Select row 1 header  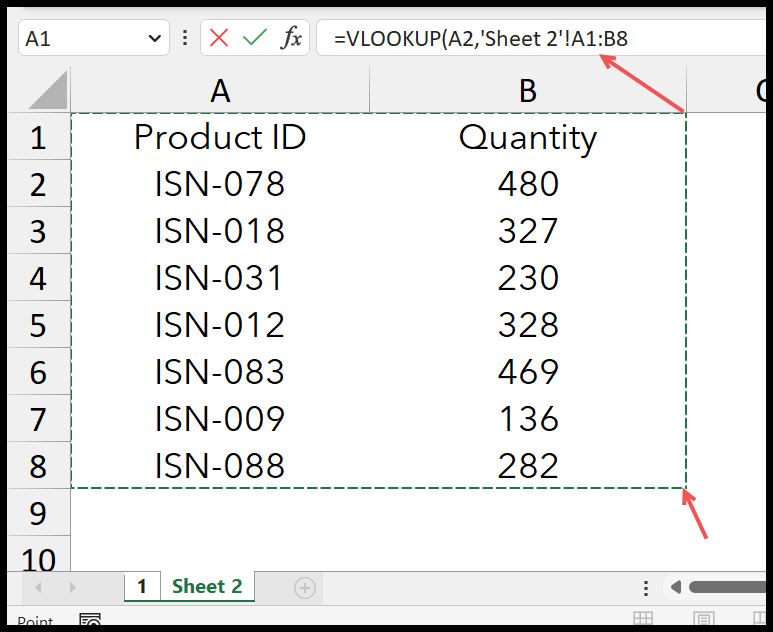pos(38,137)
